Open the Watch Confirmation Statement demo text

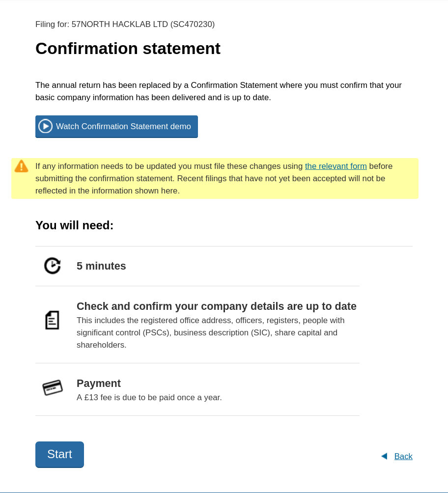(123, 126)
